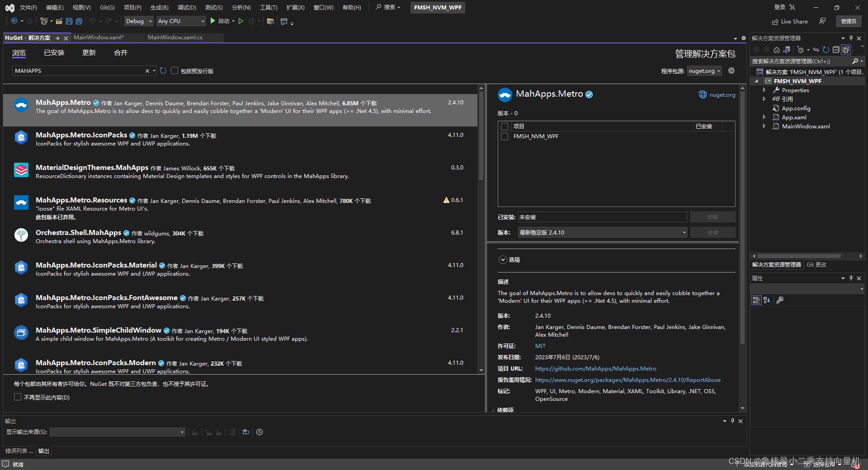Click the new project toolbar icon

(44, 21)
